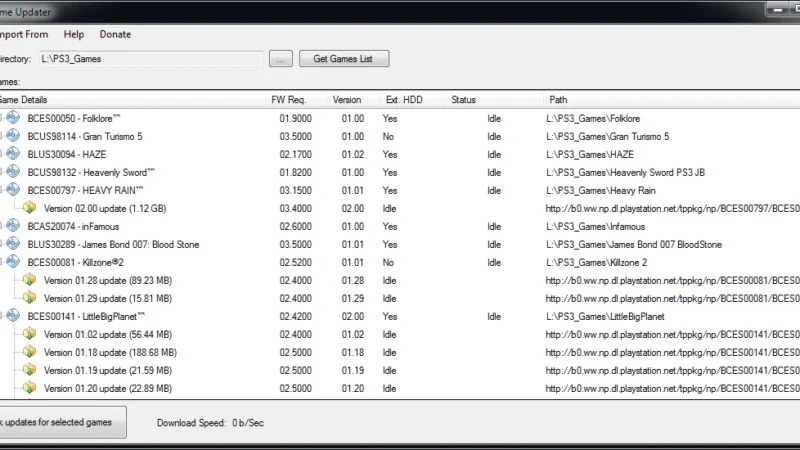Minimize the Game Updater window
Viewport: 800px width, 450px height.
778,9
